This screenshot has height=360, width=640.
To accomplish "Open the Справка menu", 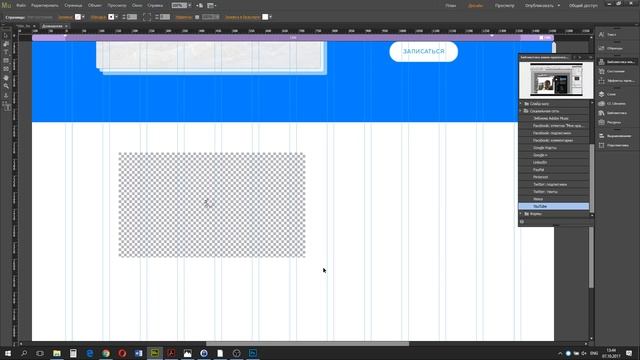I will (x=155, y=5).
